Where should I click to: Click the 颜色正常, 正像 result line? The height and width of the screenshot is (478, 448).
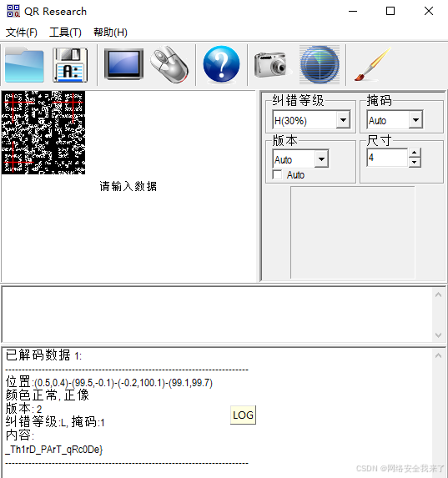(48, 395)
